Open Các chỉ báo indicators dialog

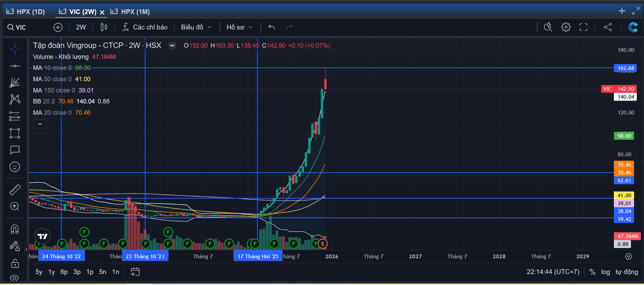(x=145, y=27)
